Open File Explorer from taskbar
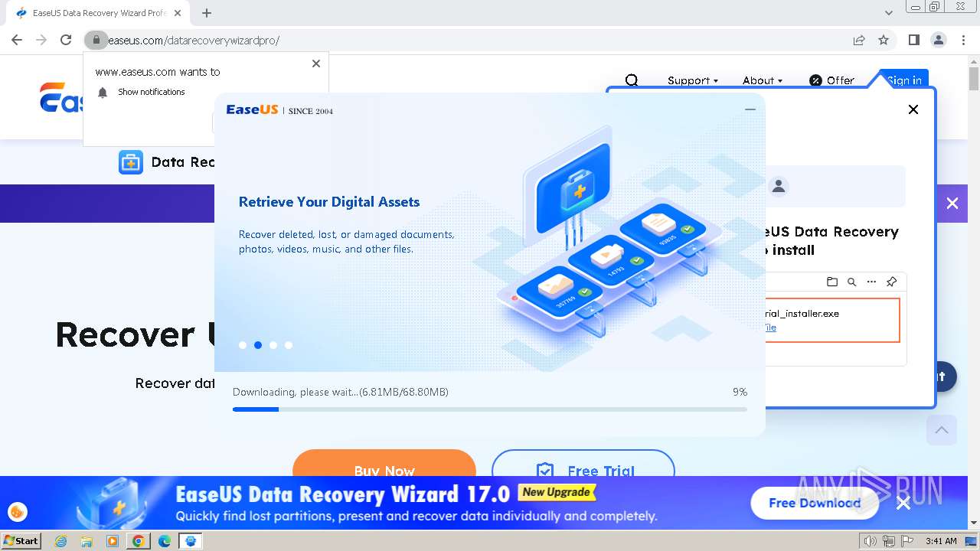The width and height of the screenshot is (980, 551). (87, 541)
